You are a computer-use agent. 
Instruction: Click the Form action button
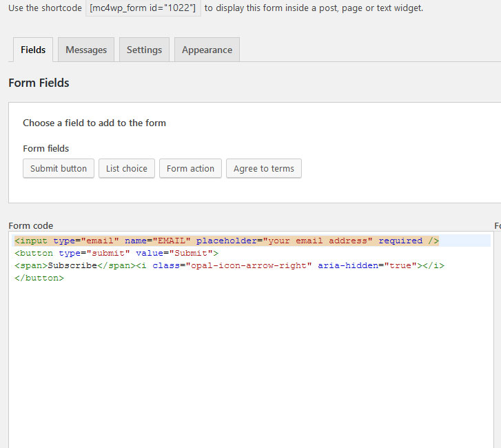coord(190,168)
